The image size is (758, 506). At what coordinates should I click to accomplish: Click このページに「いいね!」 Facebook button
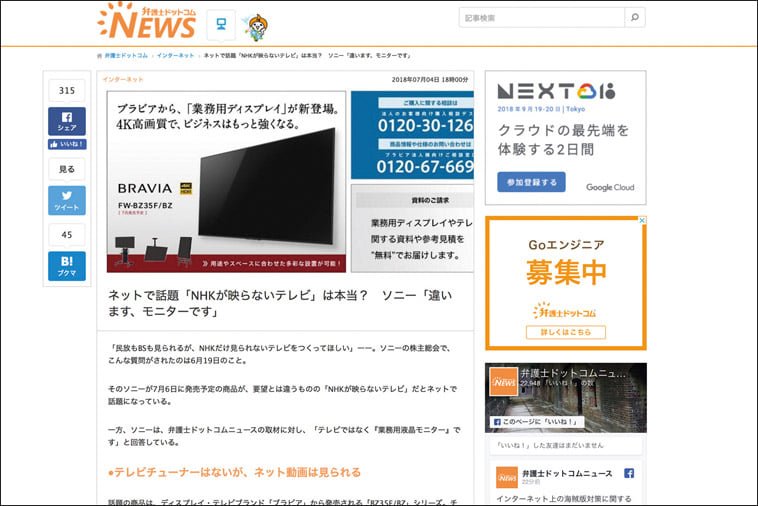coord(537,422)
